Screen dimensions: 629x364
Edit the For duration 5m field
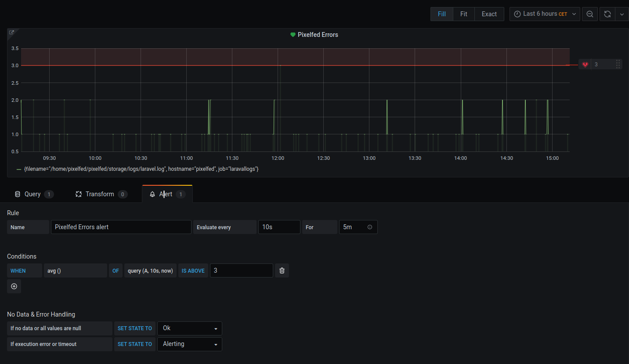358,227
